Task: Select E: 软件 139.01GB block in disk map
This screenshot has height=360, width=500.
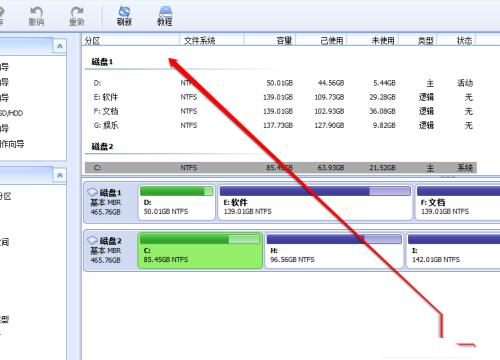Action: [315, 203]
